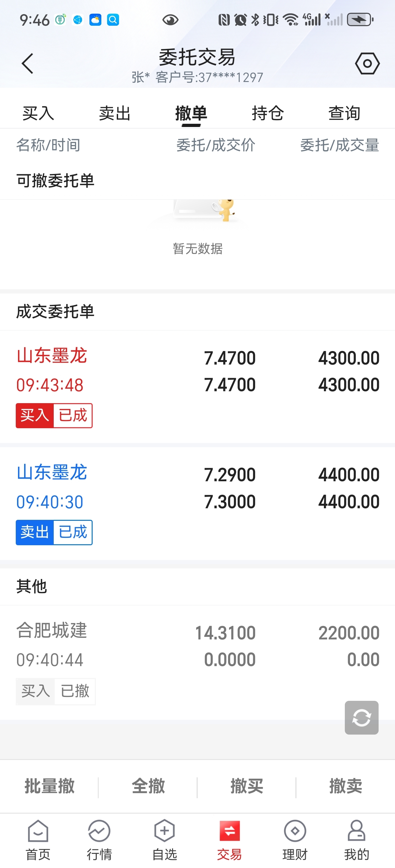The height and width of the screenshot is (868, 395).
Task: Switch to 卖出 tab
Action: [115, 113]
